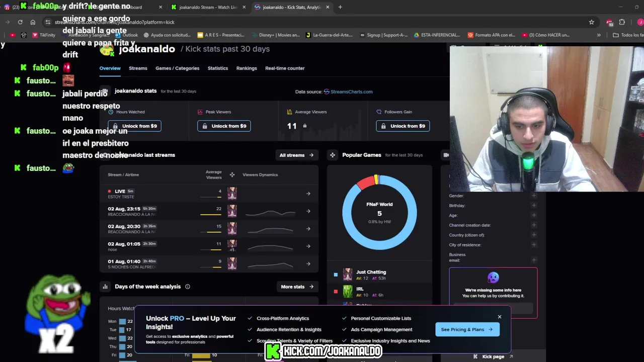Viewport: 644px width, 362px height.
Task: Open the LIVE stream ESTOY TRSTE row arrow
Action: point(308,194)
